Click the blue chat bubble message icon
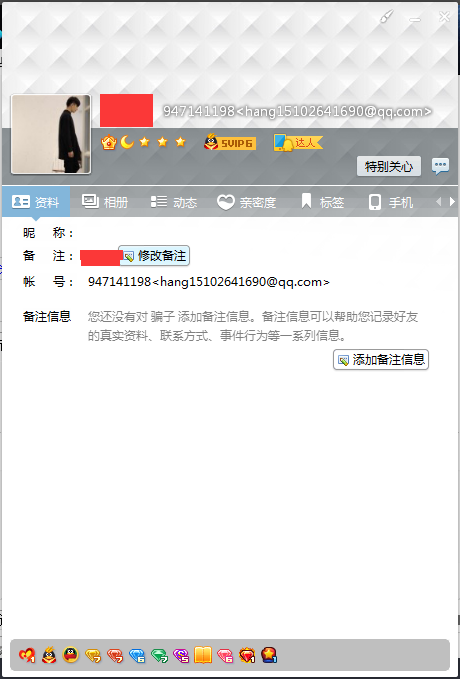 tap(440, 166)
